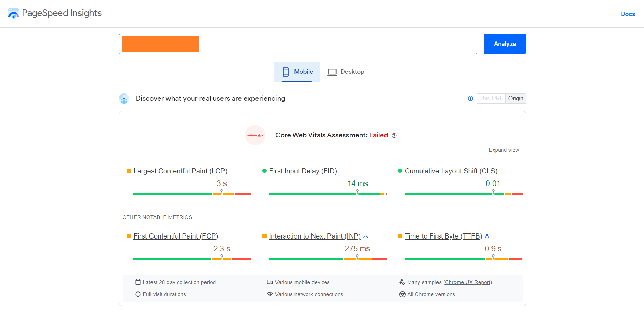
Task: Click the OTHER NOTABLE METRICS heading
Action: pyautogui.click(x=157, y=217)
